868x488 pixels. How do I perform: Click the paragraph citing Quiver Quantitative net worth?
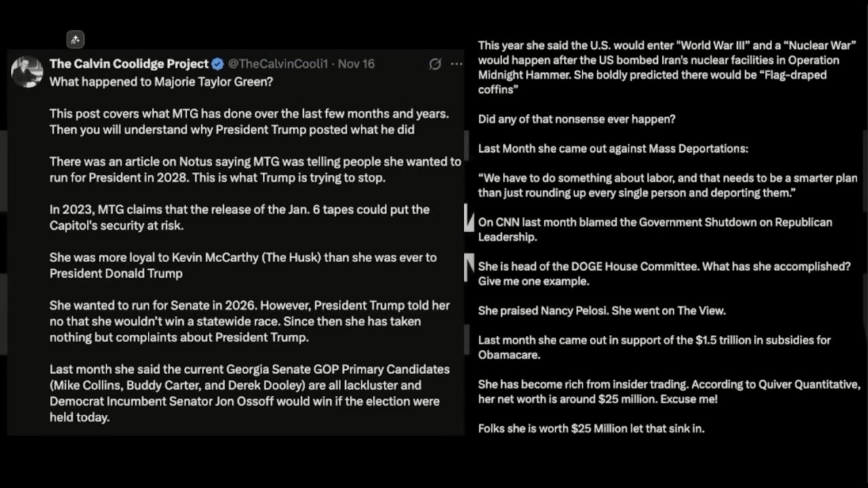(669, 392)
